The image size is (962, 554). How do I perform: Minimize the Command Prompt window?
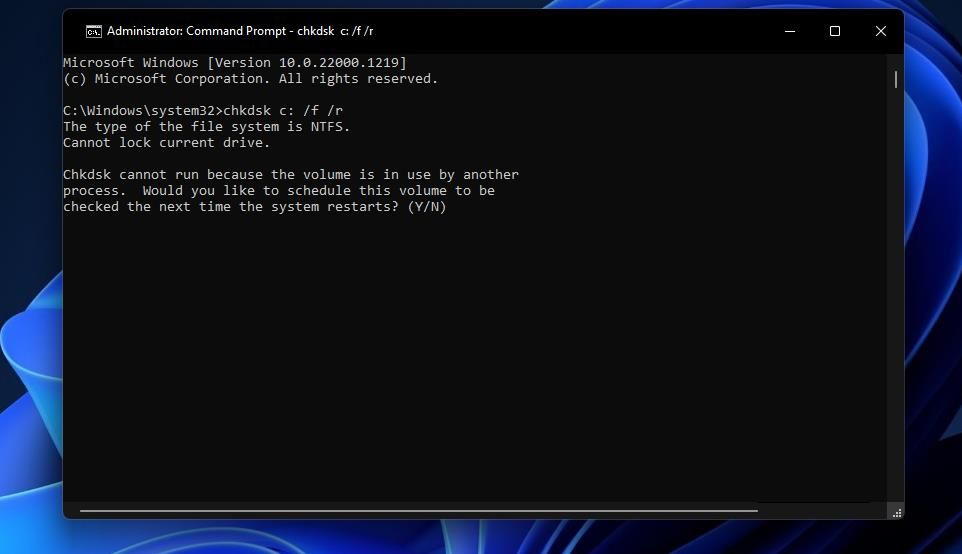pos(790,31)
